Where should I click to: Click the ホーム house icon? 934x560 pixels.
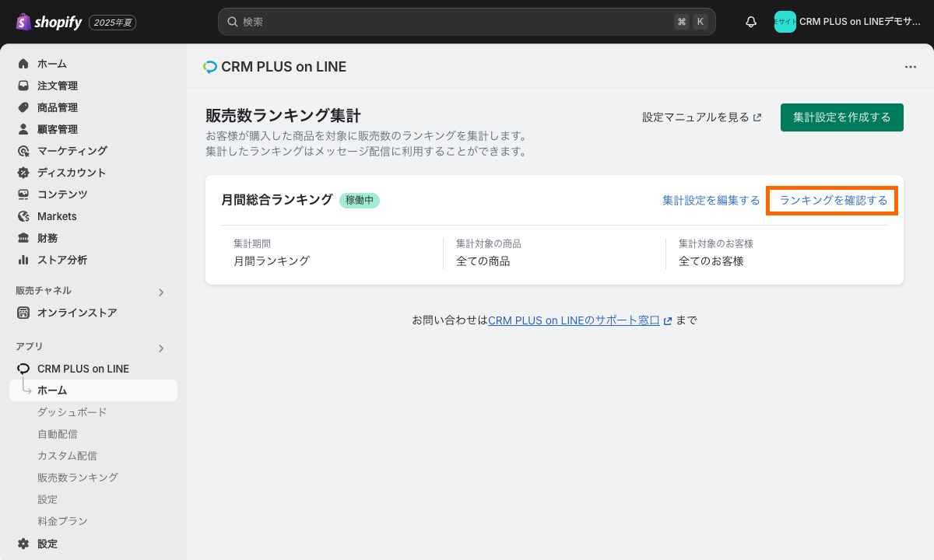point(23,64)
